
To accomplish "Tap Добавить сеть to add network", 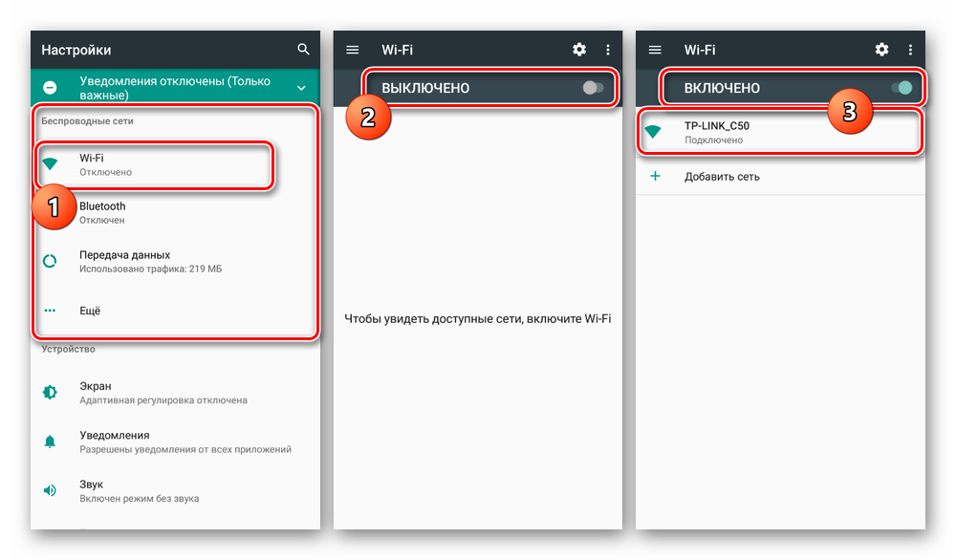I will tap(780, 177).
